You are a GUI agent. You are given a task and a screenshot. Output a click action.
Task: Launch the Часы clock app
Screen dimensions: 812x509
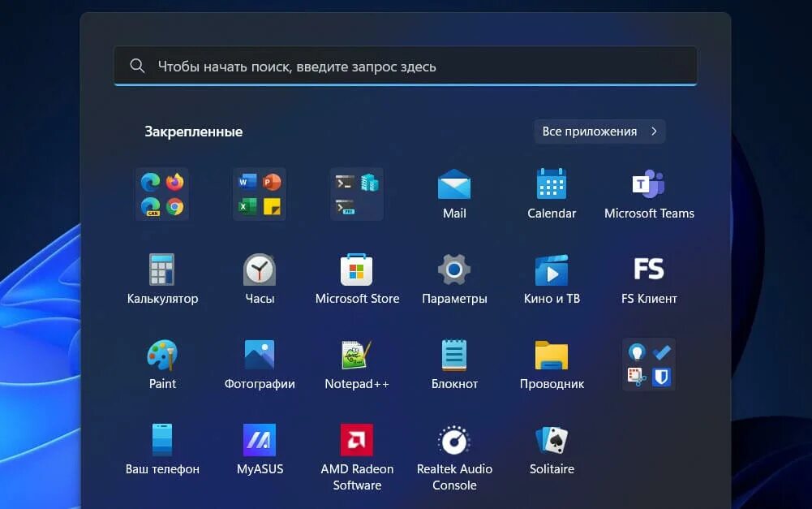coord(260,279)
